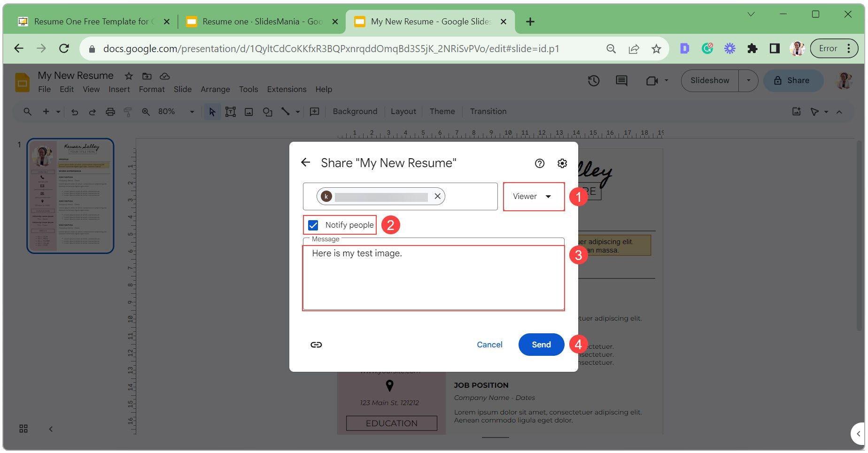Select slide 1 thumbnail in filmstrip

tap(70, 196)
